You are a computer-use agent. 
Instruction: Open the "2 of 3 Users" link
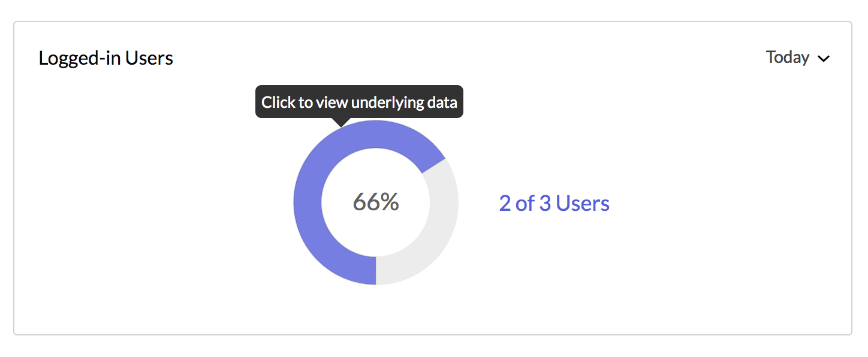(554, 204)
